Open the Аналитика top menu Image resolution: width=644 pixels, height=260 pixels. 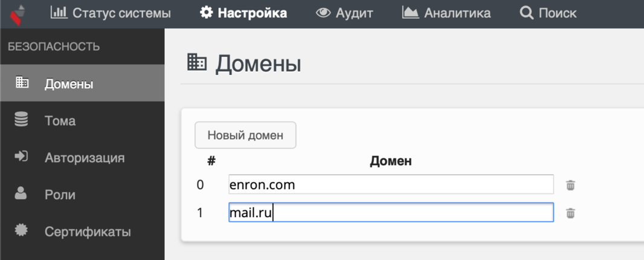pos(457,13)
